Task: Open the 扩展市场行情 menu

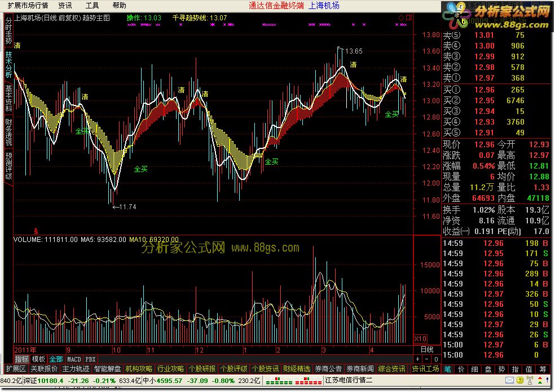Action: point(28,5)
